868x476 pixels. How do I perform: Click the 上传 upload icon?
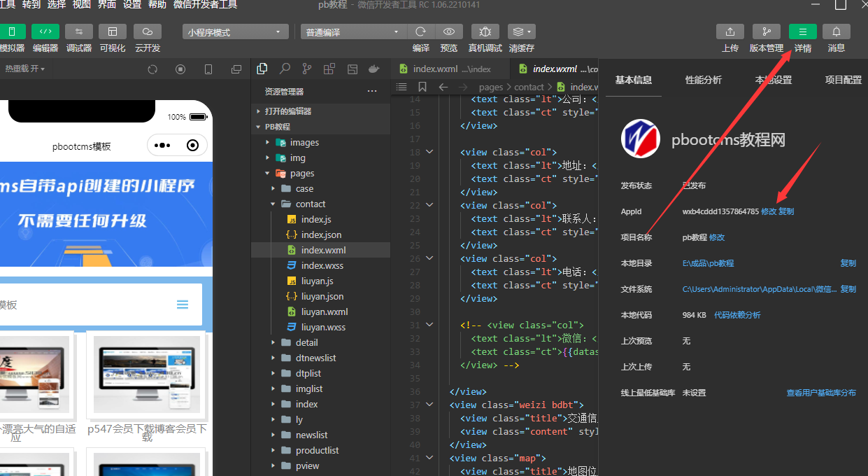pos(730,32)
